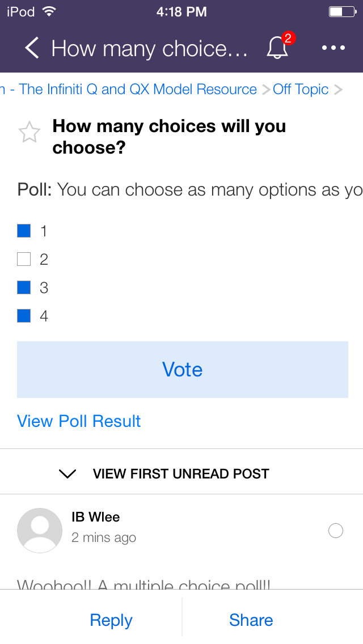Star this topic as favorite
This screenshot has height=644, width=363.
pyautogui.click(x=29, y=133)
